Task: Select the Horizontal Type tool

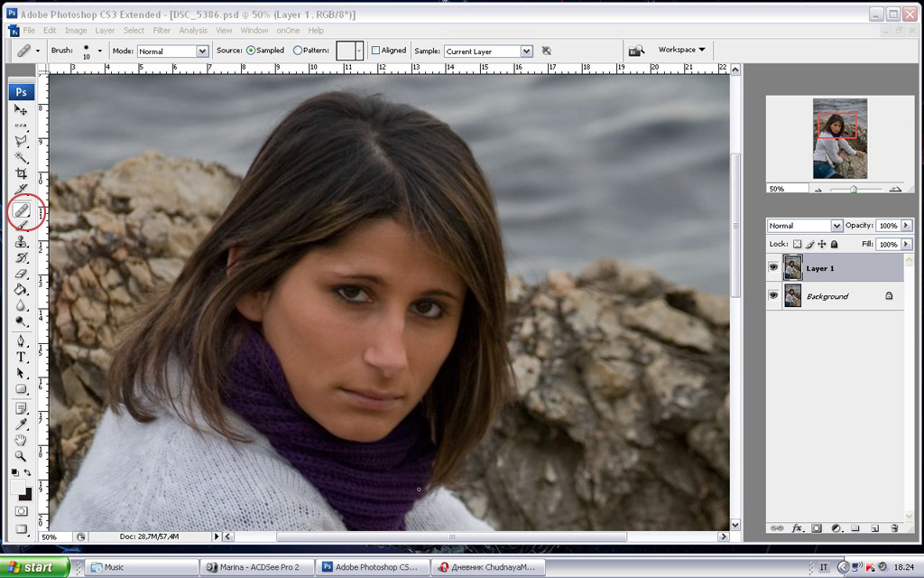Action: point(22,358)
